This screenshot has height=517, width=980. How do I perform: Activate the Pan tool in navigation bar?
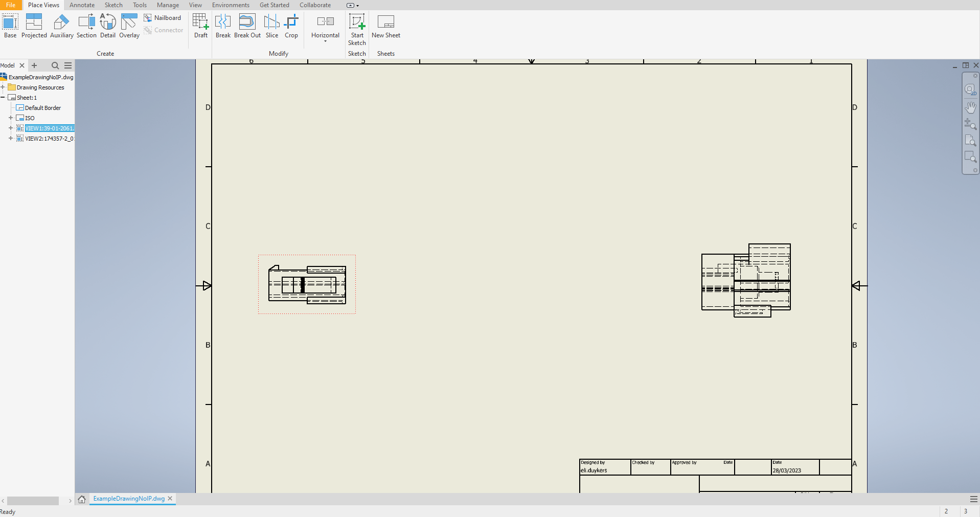coord(971,107)
